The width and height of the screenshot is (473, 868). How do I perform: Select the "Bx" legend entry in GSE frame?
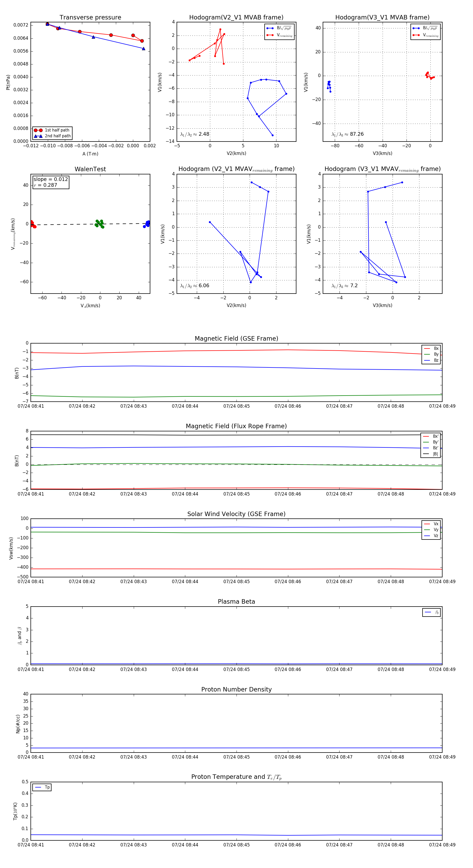click(x=431, y=349)
